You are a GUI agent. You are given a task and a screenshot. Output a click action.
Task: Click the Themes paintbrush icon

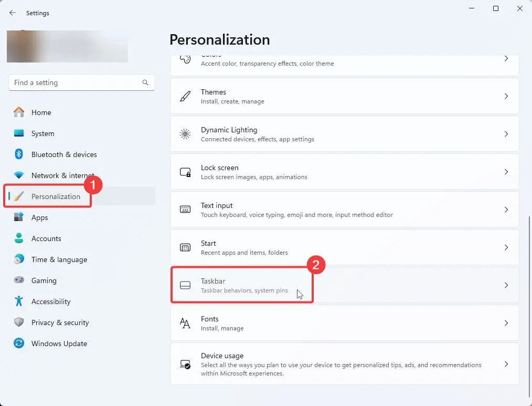(x=185, y=96)
